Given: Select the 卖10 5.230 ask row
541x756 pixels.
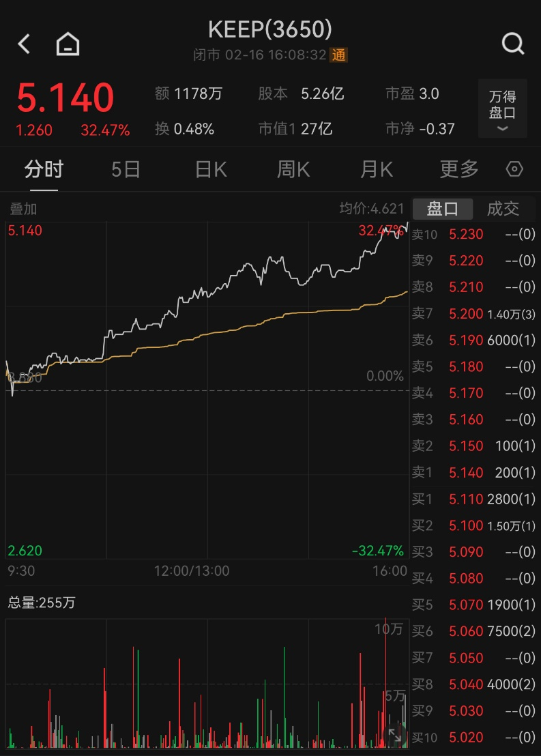Looking at the screenshot, I should pos(473,234).
